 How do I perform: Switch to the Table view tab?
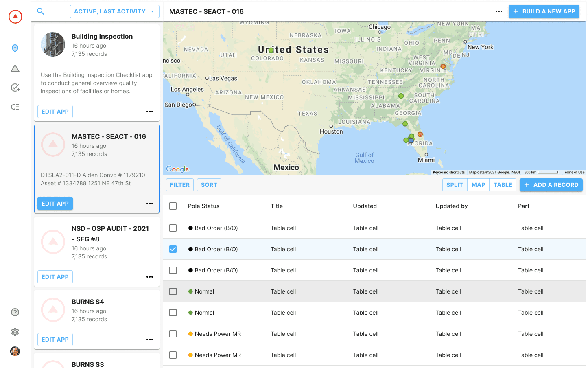[503, 185]
